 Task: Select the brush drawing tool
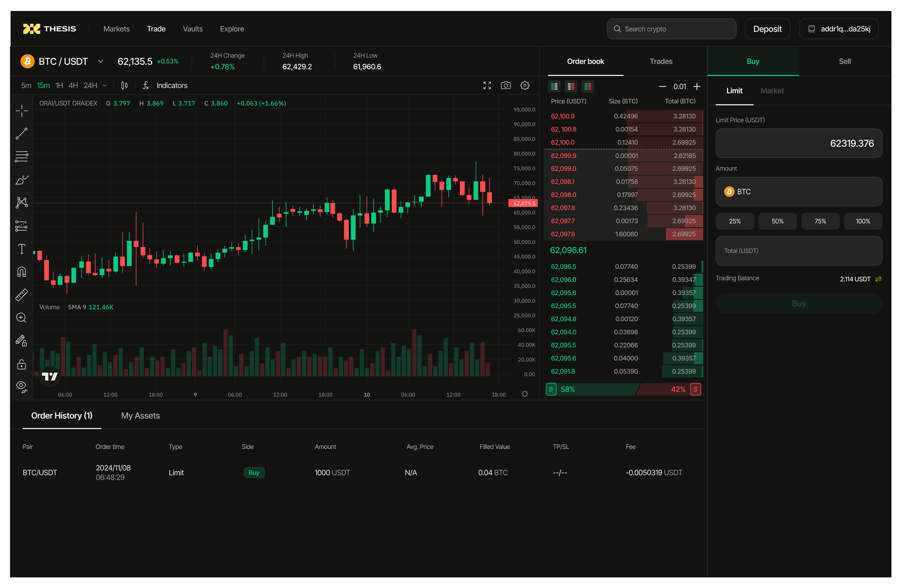[x=22, y=180]
